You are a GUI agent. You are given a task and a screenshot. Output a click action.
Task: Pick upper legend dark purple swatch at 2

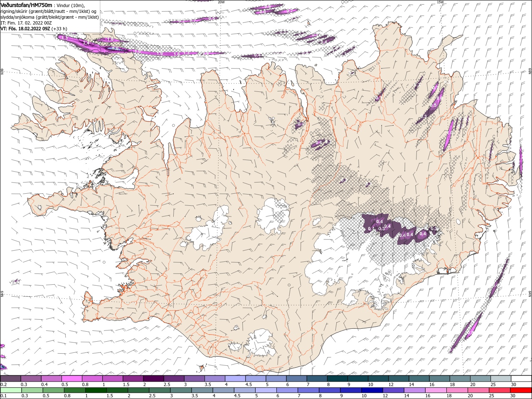click(x=153, y=379)
